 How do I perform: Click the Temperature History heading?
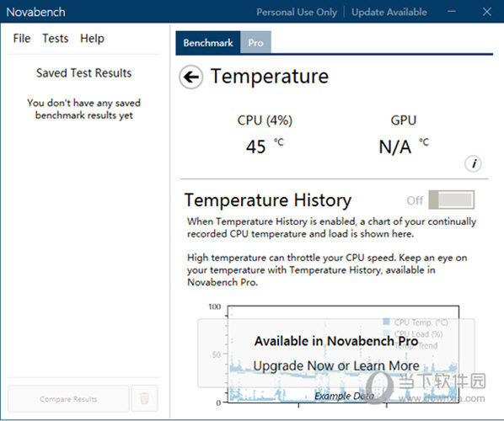pyautogui.click(x=268, y=200)
